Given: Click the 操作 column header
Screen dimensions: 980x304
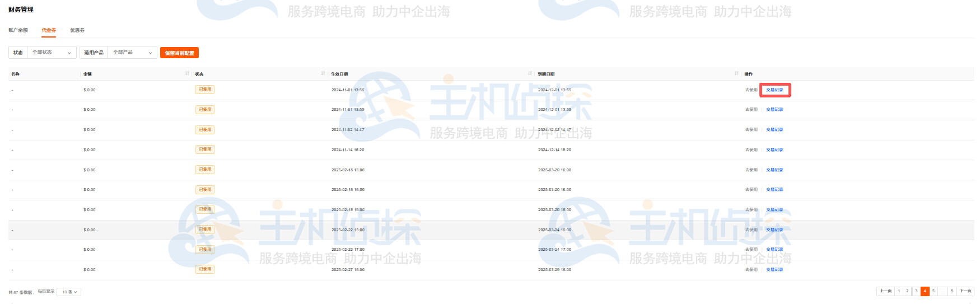Looking at the screenshot, I should pos(748,74).
